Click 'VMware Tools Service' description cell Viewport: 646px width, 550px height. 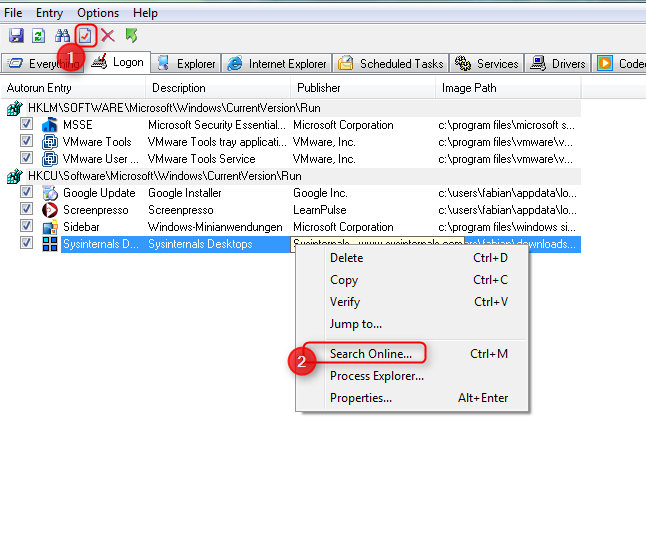(x=201, y=159)
